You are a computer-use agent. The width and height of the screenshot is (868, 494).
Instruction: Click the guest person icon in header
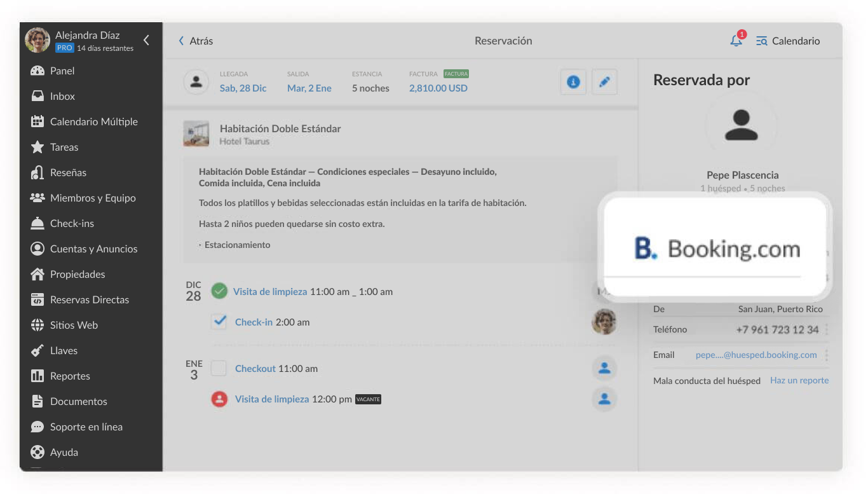196,82
